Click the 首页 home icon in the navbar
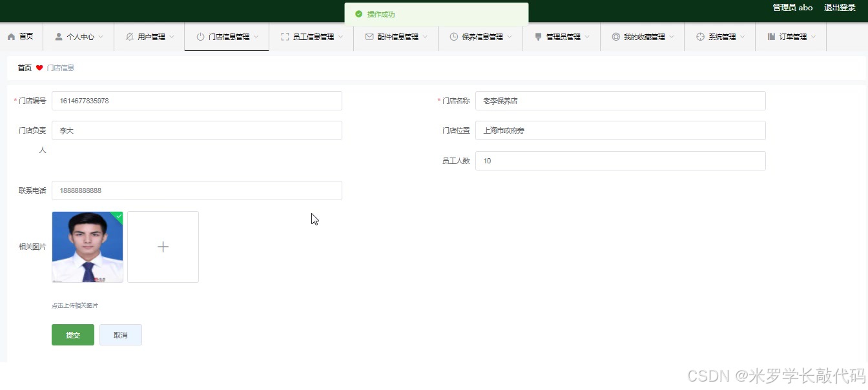Viewport: 868px width, 390px height. coord(10,36)
